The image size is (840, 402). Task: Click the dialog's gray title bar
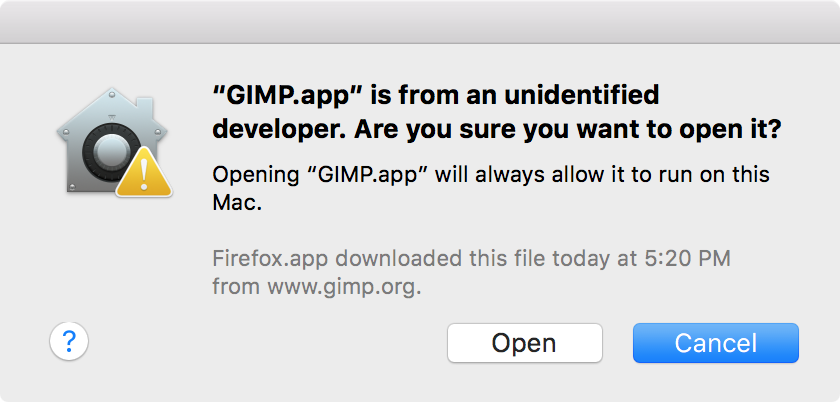420,21
